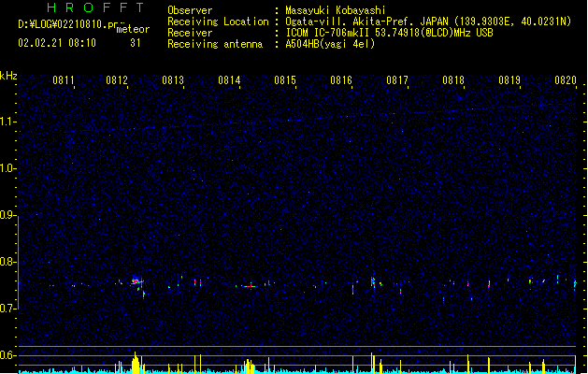Click the Observer label
Screen dimensions: 588x374
point(190,10)
